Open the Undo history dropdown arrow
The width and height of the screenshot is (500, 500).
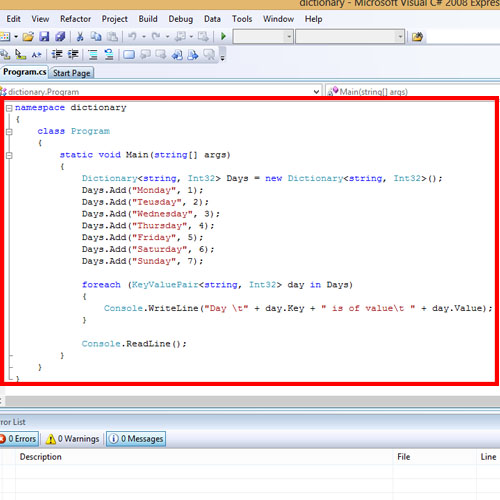pyautogui.click(x=144, y=36)
